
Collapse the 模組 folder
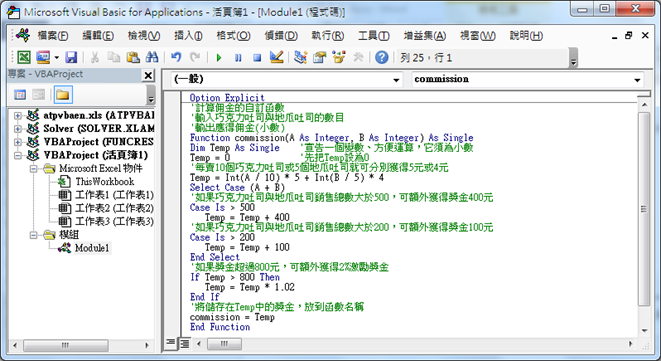point(34,235)
